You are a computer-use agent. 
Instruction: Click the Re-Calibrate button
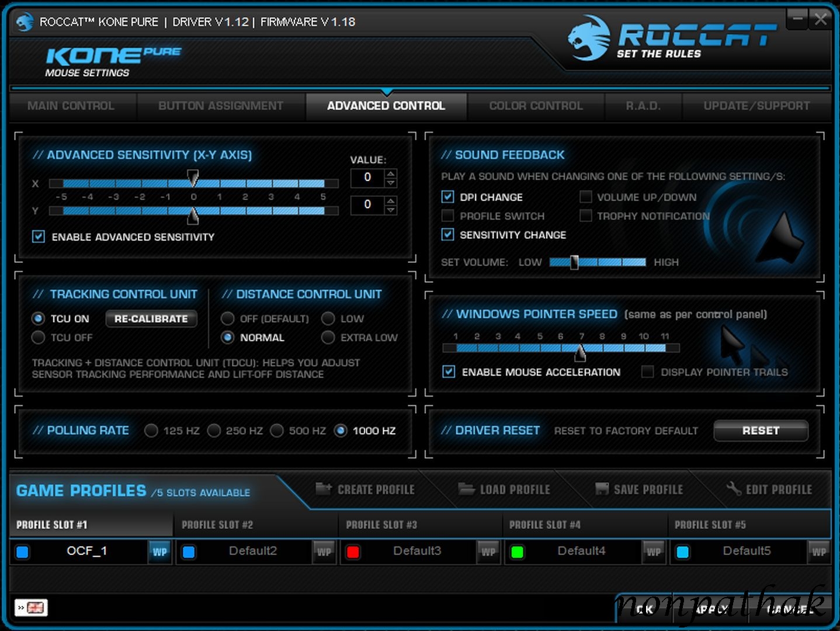(x=151, y=318)
